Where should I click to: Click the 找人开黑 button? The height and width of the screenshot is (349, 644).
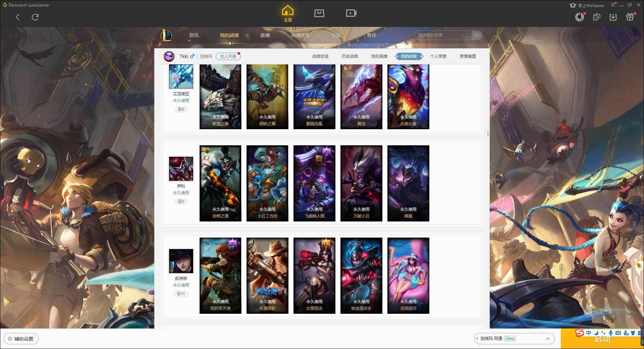coord(228,56)
